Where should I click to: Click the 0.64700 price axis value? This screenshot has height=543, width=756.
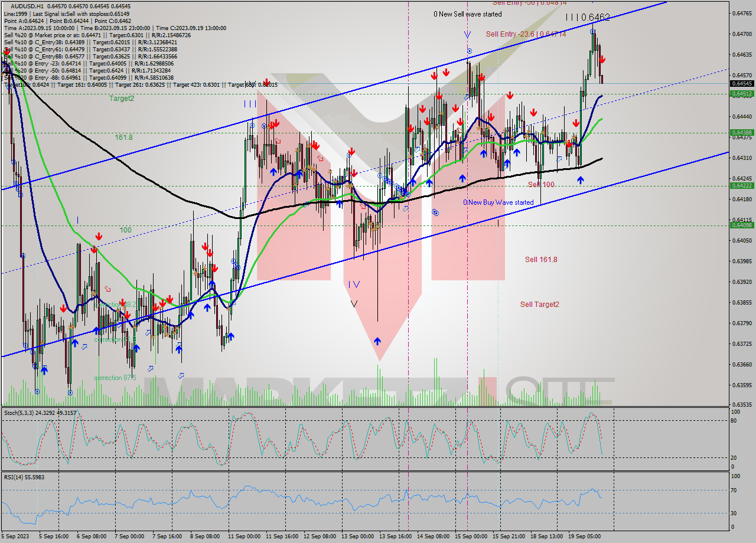coord(742,34)
